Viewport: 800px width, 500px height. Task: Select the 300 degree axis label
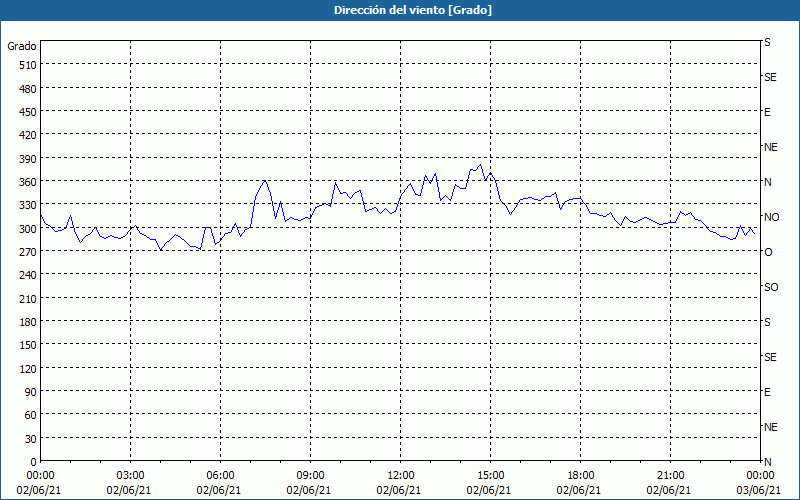click(29, 229)
